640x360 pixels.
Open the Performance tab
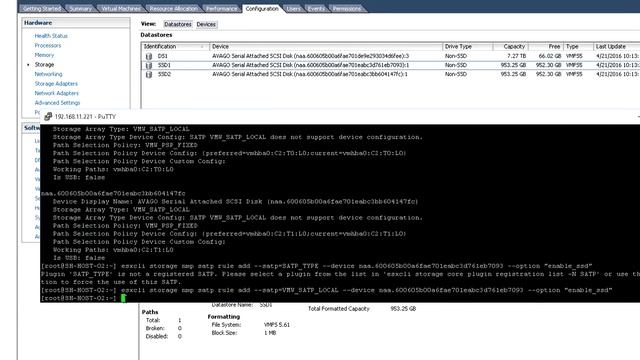pyautogui.click(x=221, y=9)
